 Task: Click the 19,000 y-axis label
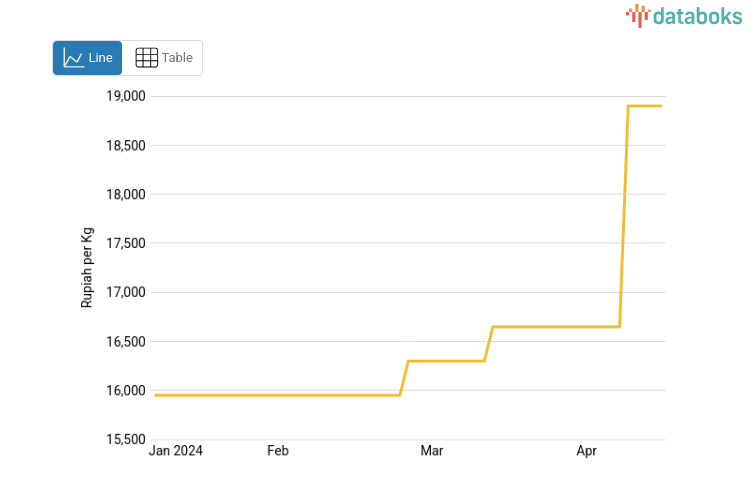126,96
